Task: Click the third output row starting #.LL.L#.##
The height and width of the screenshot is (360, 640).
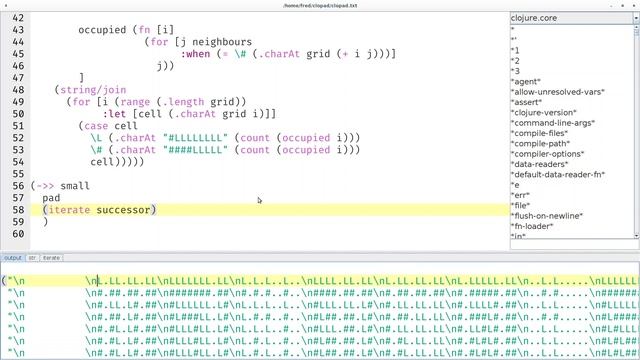Action: pos(320,305)
